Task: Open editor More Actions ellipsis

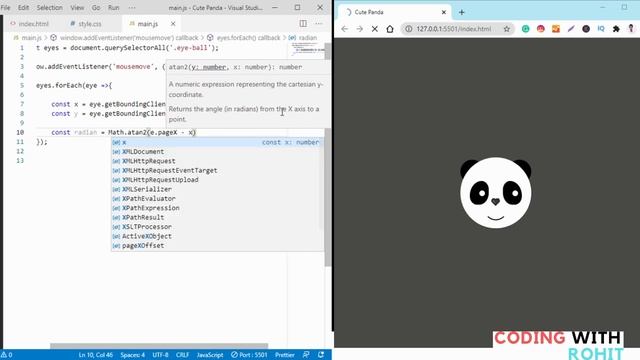Action: tap(319, 24)
